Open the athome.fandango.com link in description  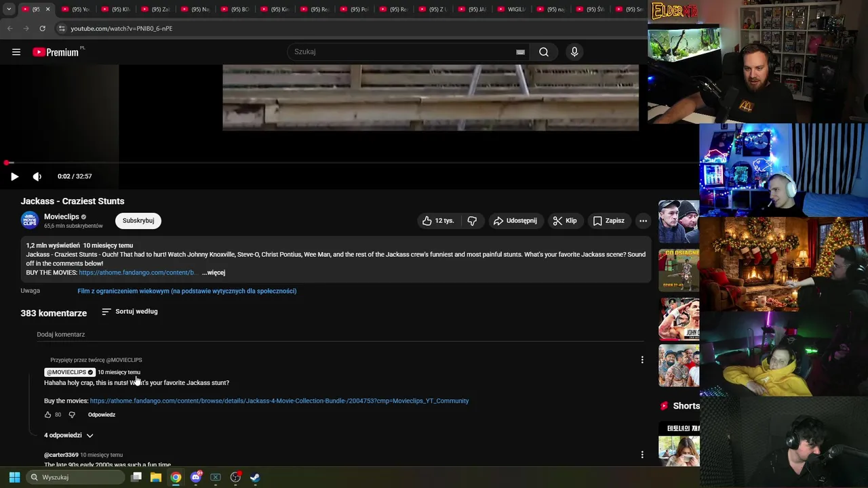pos(138,272)
